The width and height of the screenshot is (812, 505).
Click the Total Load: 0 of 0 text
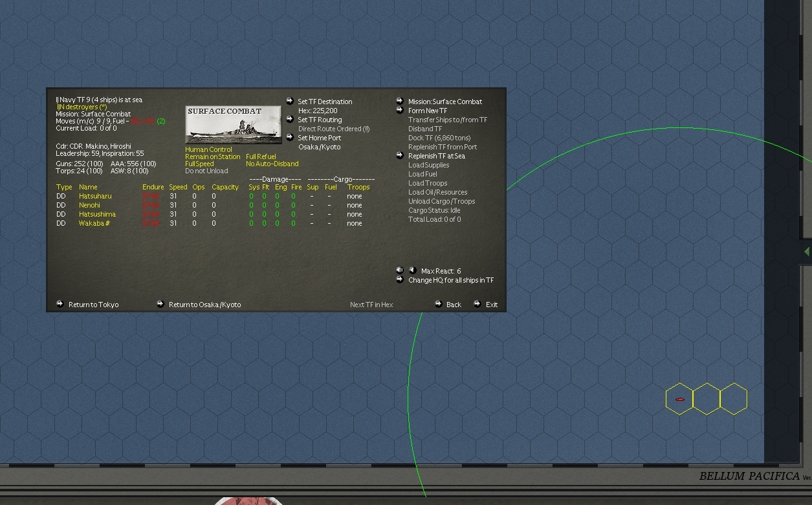point(435,219)
